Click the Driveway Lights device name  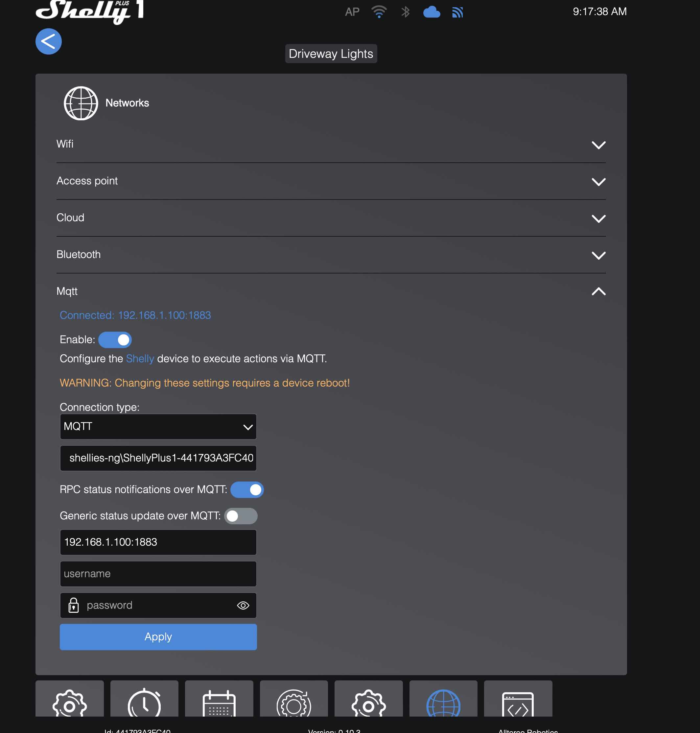(x=331, y=54)
